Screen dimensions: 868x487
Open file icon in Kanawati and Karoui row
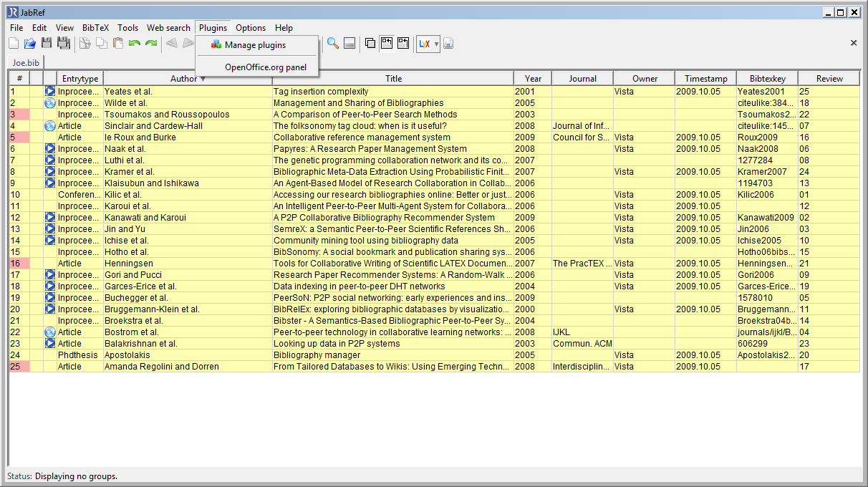click(x=50, y=218)
